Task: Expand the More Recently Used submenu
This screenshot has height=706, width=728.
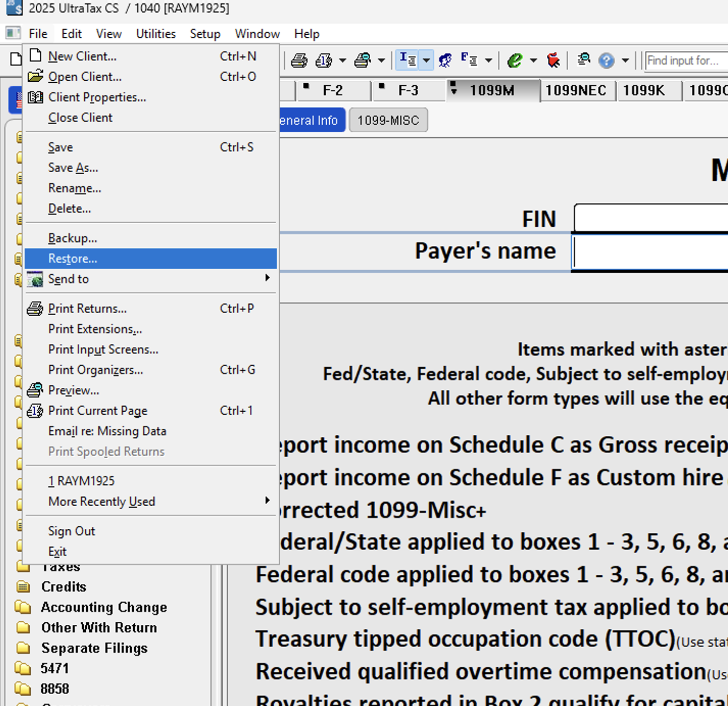Action: tap(151, 502)
